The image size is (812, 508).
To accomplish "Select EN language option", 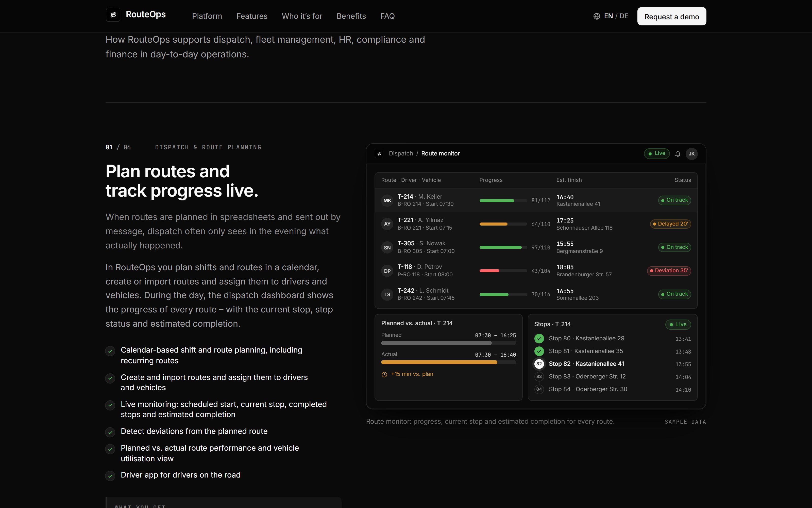I will tap(608, 16).
